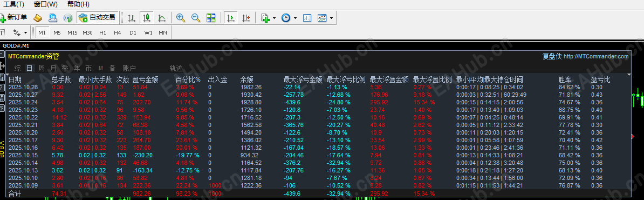Image resolution: width=644 pixels, height=200 pixels.
Task: Click the clock periods icon
Action: click(x=286, y=18)
